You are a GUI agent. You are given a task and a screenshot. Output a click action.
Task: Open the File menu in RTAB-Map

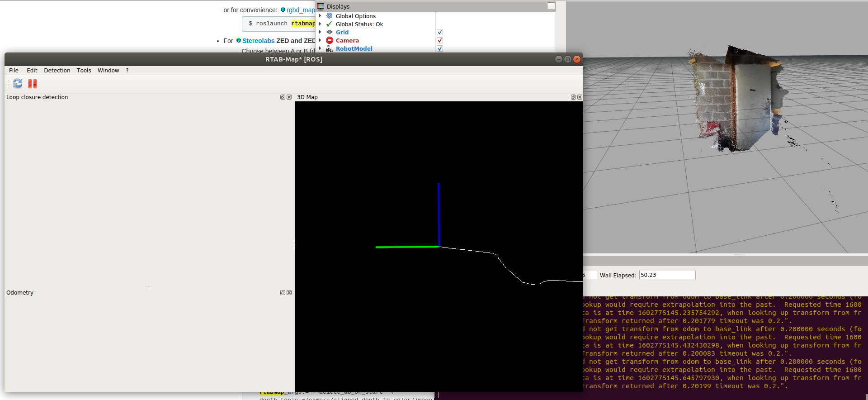click(x=14, y=70)
